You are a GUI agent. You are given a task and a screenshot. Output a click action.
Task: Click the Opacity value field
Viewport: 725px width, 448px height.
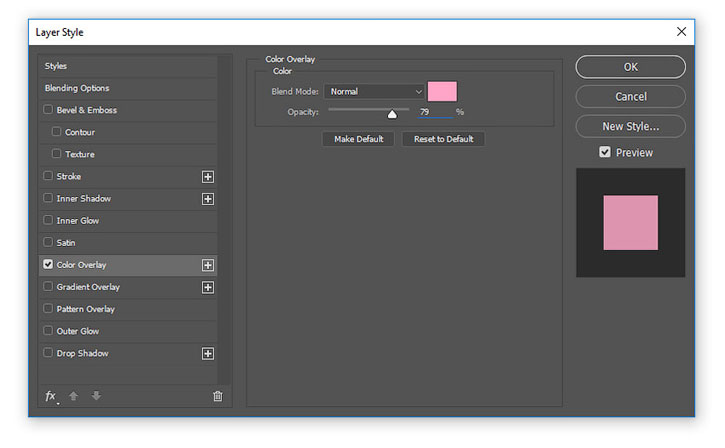coord(436,112)
